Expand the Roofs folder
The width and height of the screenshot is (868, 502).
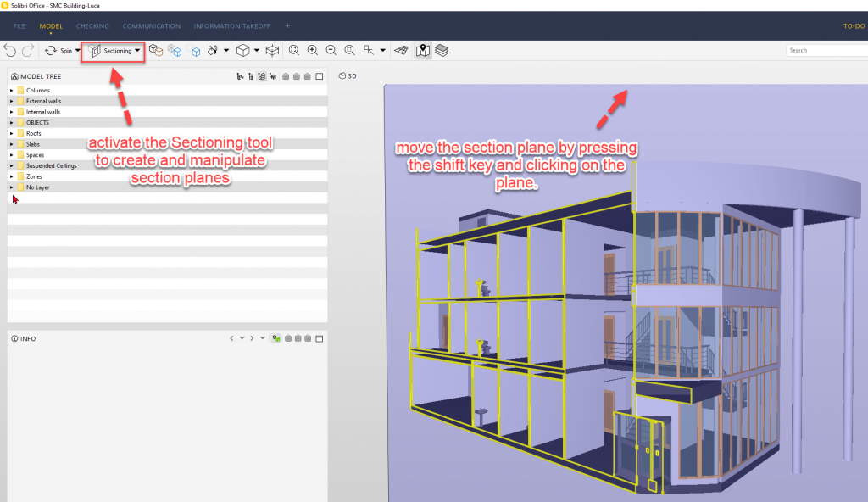tap(12, 133)
